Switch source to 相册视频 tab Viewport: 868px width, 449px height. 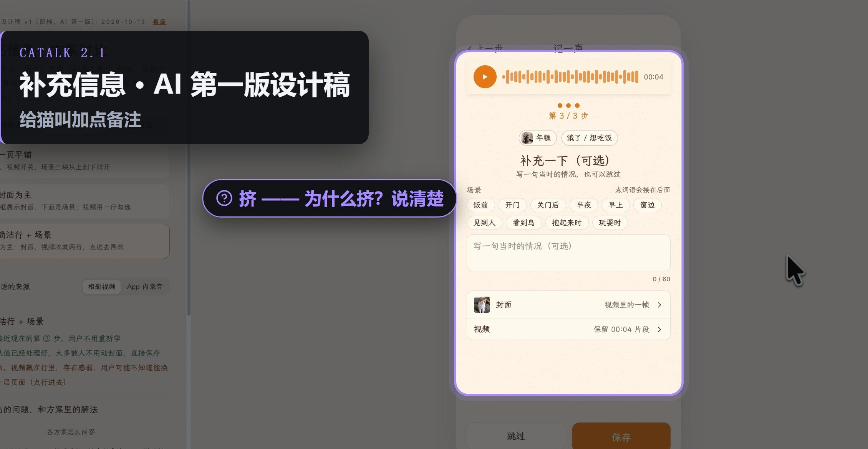tap(102, 287)
